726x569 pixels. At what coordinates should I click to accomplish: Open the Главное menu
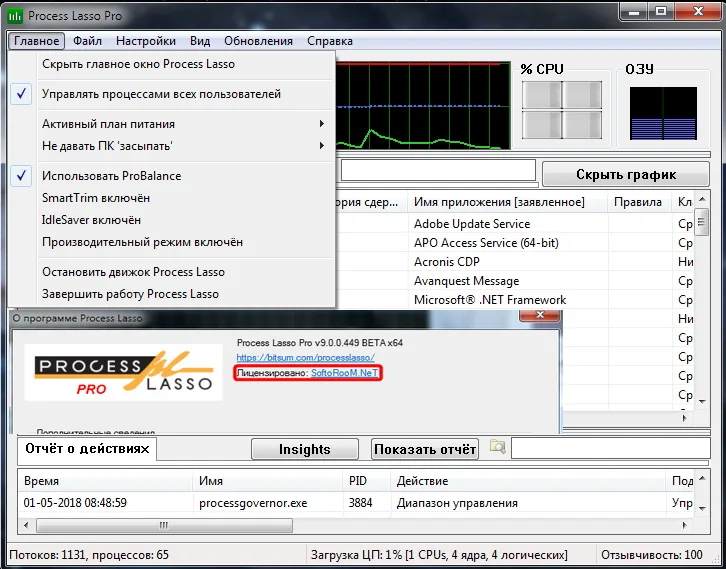coord(37,41)
